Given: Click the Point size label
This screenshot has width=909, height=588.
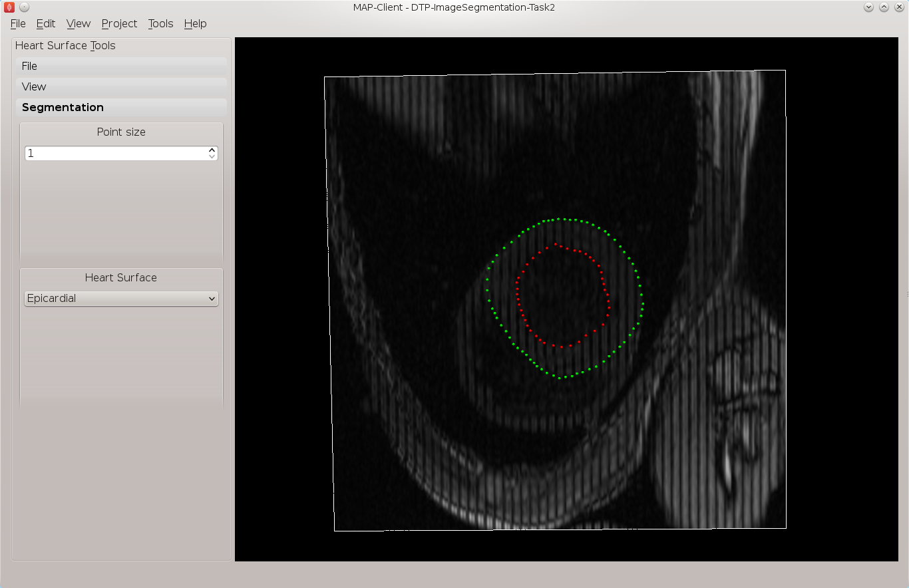Looking at the screenshot, I should click(121, 132).
